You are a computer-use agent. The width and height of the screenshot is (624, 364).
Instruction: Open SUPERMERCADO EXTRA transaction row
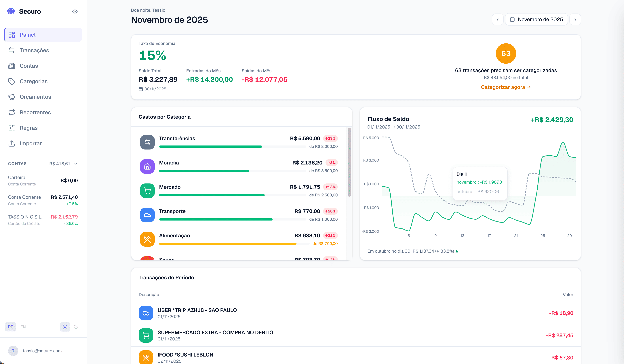point(356,335)
